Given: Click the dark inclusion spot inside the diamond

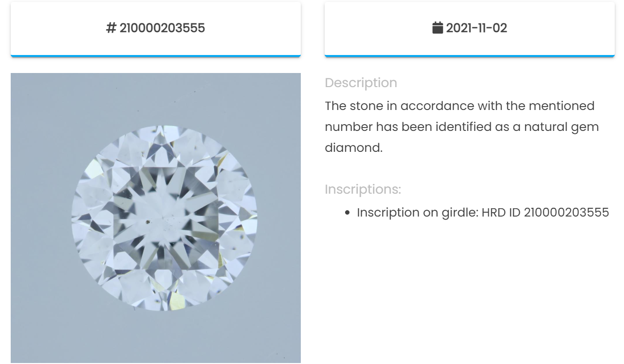Looking at the screenshot, I should (x=147, y=222).
